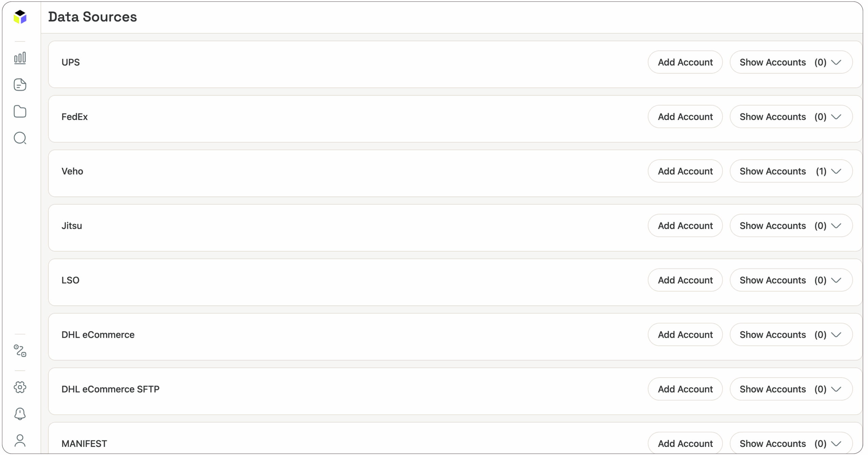
Task: Add Account for FedEx
Action: point(685,117)
